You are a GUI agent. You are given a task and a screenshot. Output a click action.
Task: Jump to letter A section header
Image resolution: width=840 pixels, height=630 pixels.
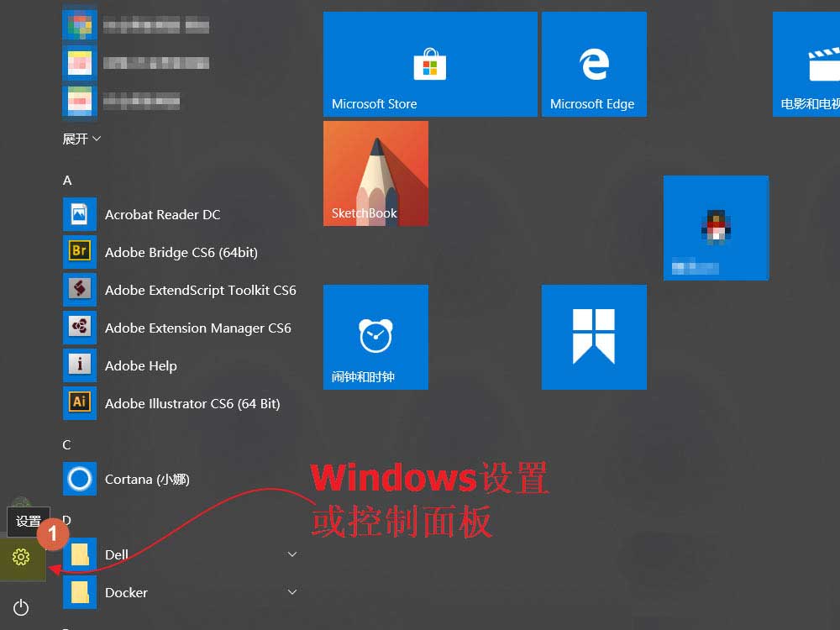click(67, 180)
